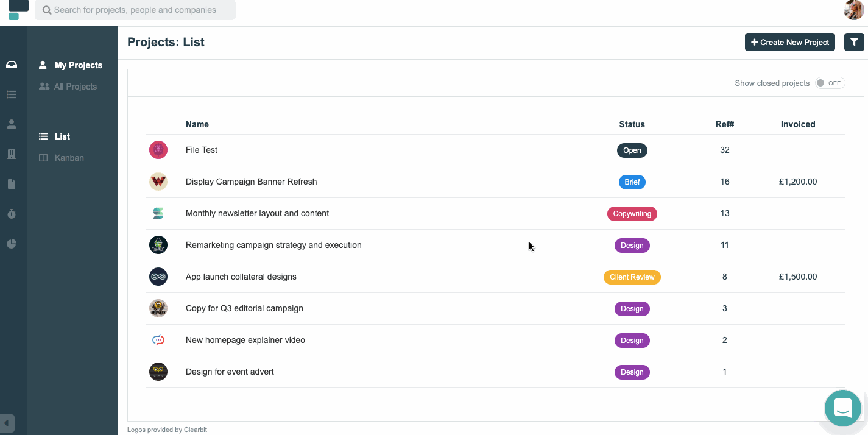Select My Projects in sidebar
This screenshot has width=868, height=435.
coord(78,65)
